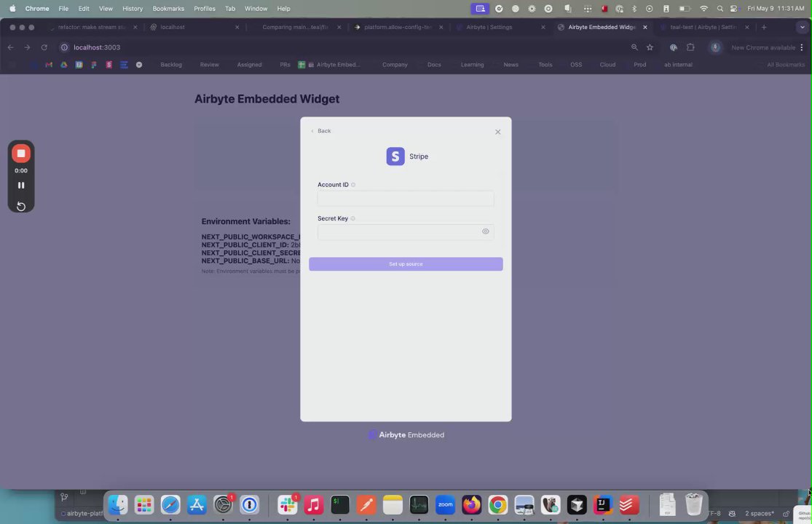Bookmark this page with the star

pyautogui.click(x=650, y=47)
